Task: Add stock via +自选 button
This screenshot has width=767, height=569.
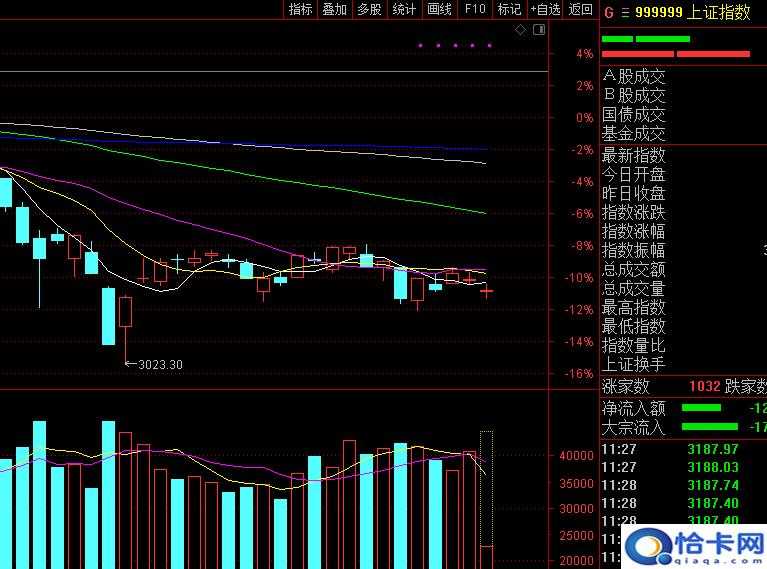Action: 545,9
